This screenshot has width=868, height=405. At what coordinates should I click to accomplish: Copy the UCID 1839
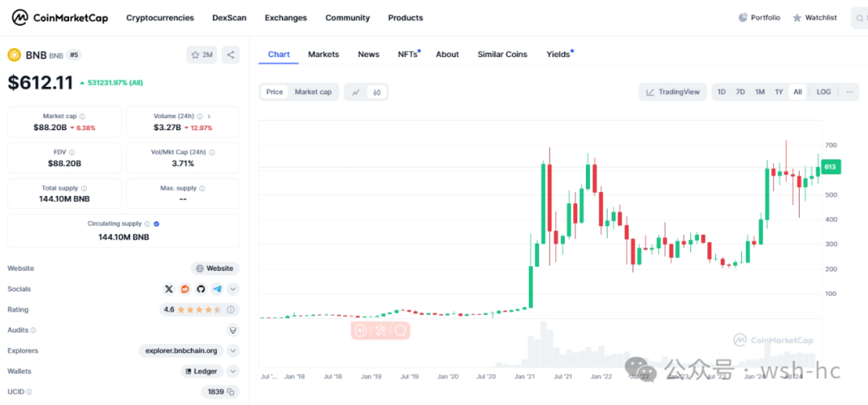(x=231, y=391)
